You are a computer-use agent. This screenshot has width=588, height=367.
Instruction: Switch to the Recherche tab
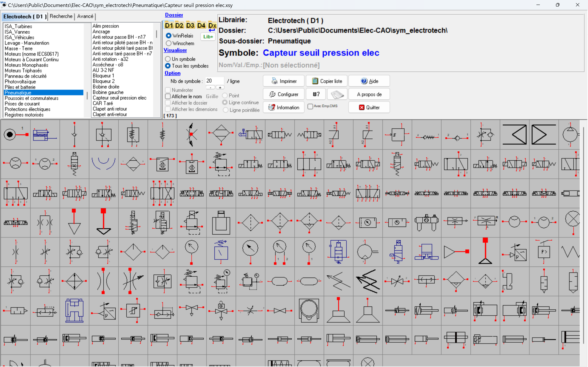coord(61,16)
